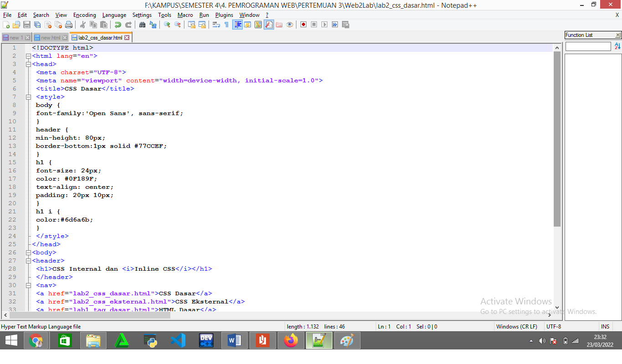Screen dimensions: 622x364
Task: Click the macro playback toolbar icon
Action: (324, 25)
